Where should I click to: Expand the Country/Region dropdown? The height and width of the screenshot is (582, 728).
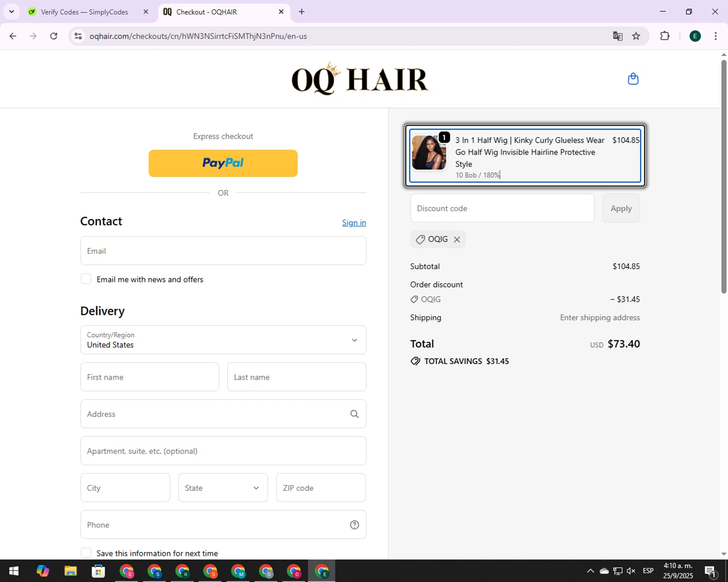tap(223, 340)
